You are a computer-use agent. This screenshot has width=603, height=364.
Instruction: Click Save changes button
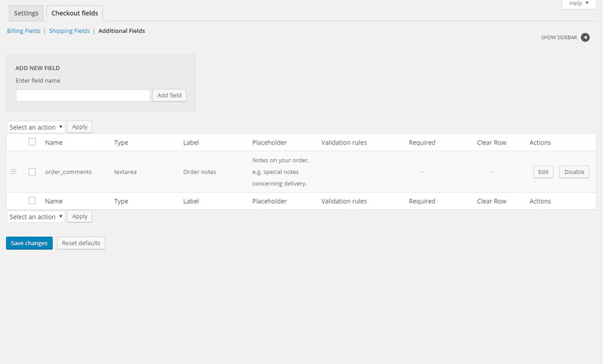coord(29,243)
